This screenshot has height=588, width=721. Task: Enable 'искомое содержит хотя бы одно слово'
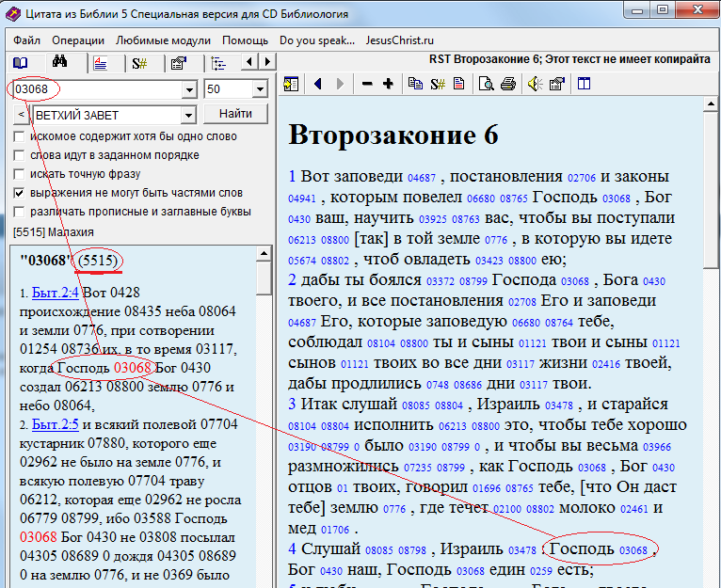(x=20, y=136)
